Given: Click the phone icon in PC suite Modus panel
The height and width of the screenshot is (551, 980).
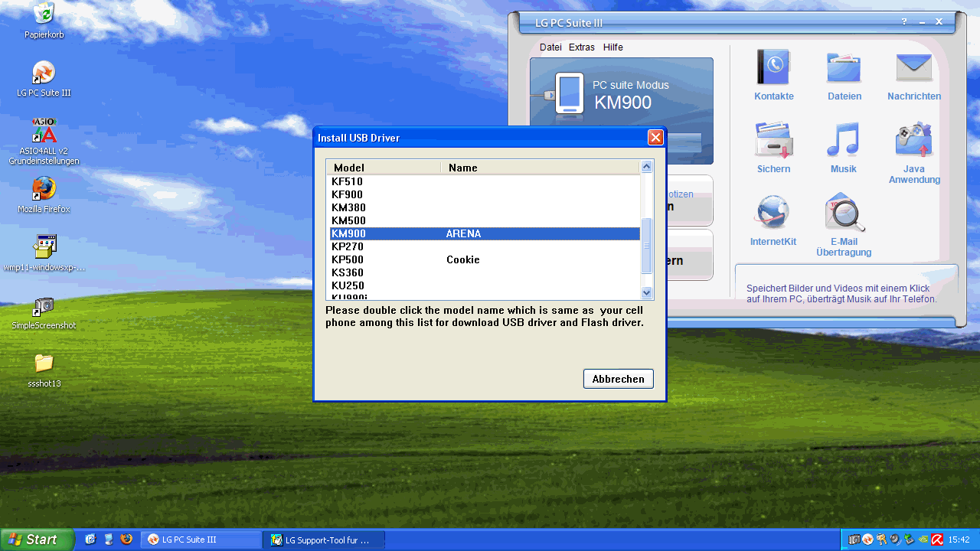Looking at the screenshot, I should (x=570, y=94).
